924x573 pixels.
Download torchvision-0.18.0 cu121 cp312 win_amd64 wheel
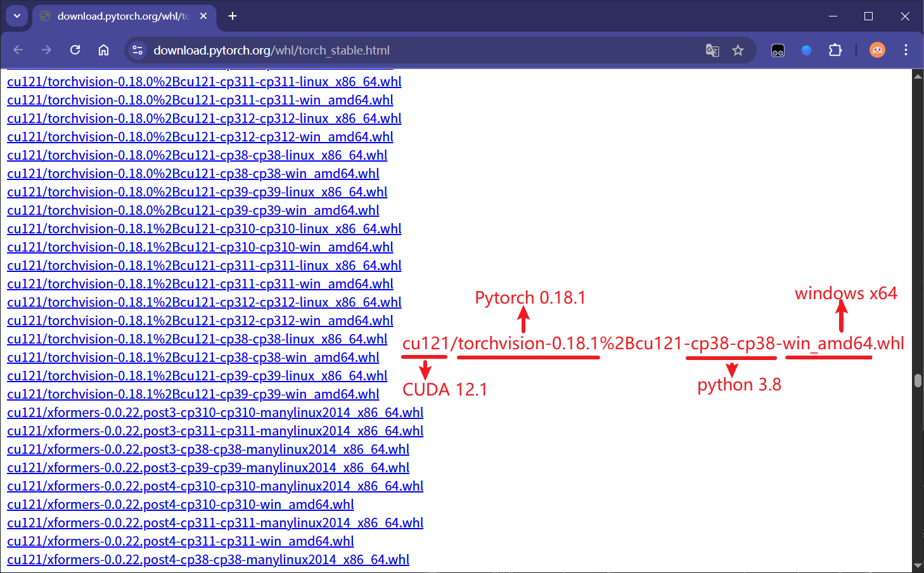[200, 137]
